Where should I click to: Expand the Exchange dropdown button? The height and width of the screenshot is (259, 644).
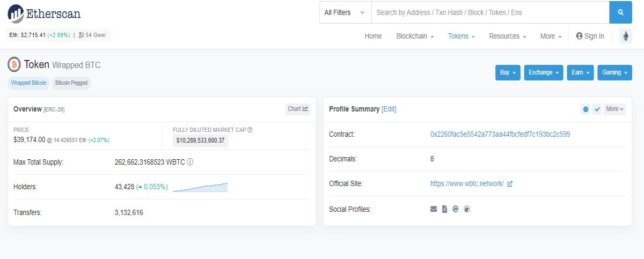point(544,72)
